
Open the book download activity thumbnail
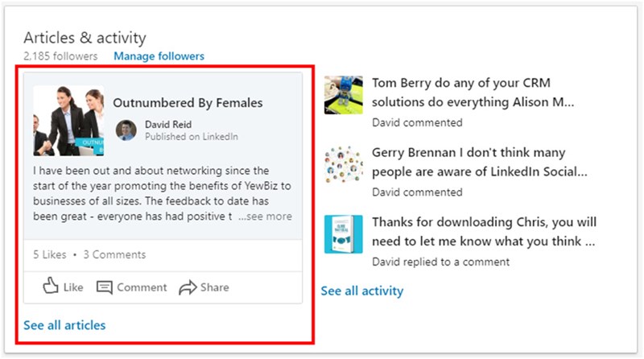pyautogui.click(x=343, y=234)
